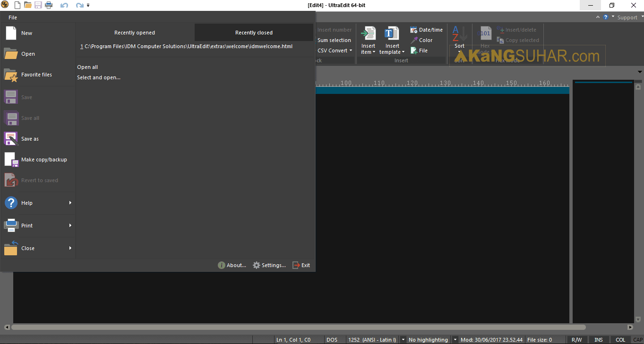644x344 pixels.
Task: Click the blue help icon near Support
Action: tap(605, 17)
